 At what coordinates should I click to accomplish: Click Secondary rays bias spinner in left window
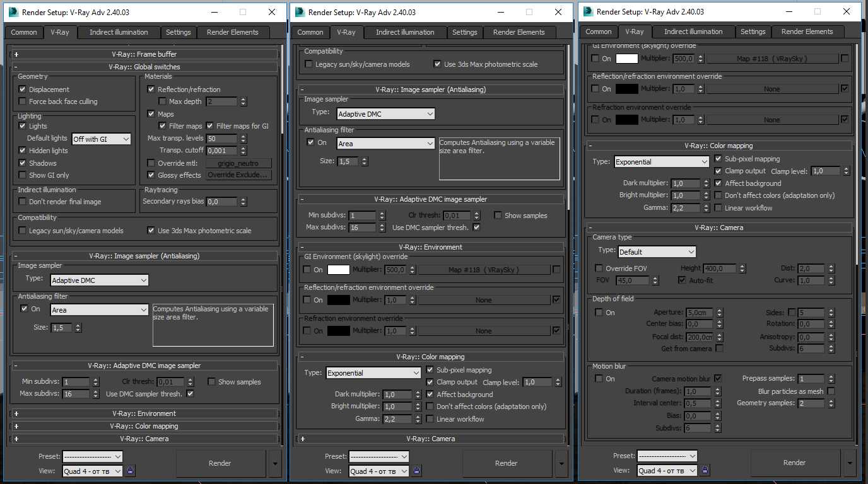[x=243, y=202]
